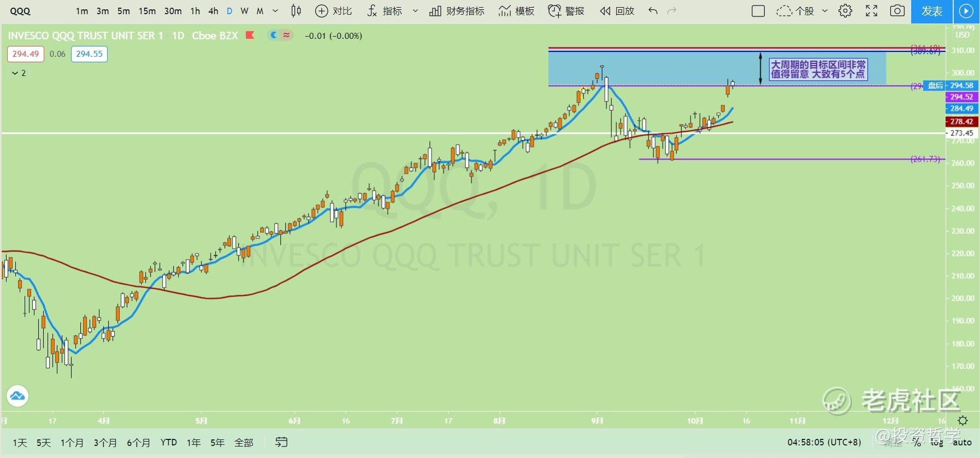Image resolution: width=980 pixels, height=458 pixels.
Task: Set date range to 6个月
Action: [139, 442]
